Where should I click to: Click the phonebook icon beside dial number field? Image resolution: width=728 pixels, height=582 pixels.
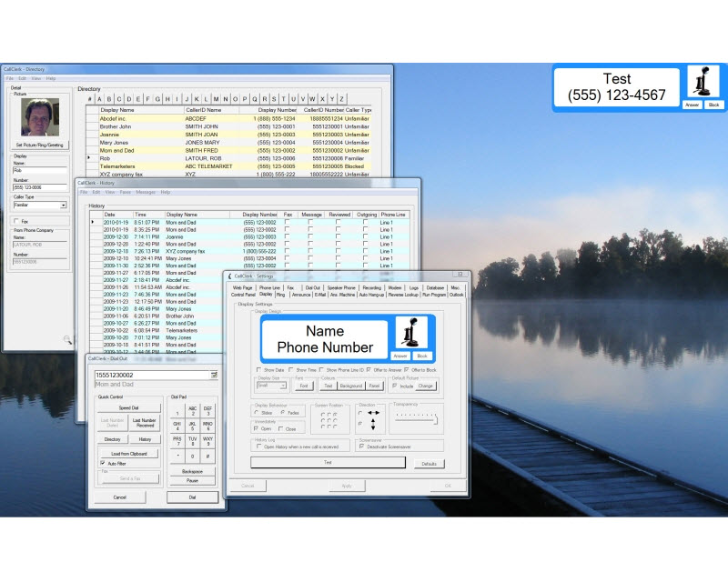(214, 374)
